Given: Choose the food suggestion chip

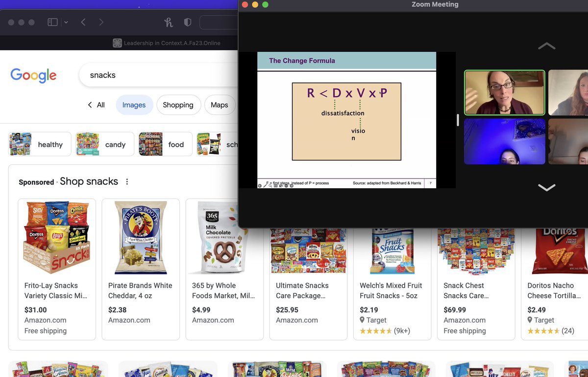Looking at the screenshot, I should tap(165, 144).
